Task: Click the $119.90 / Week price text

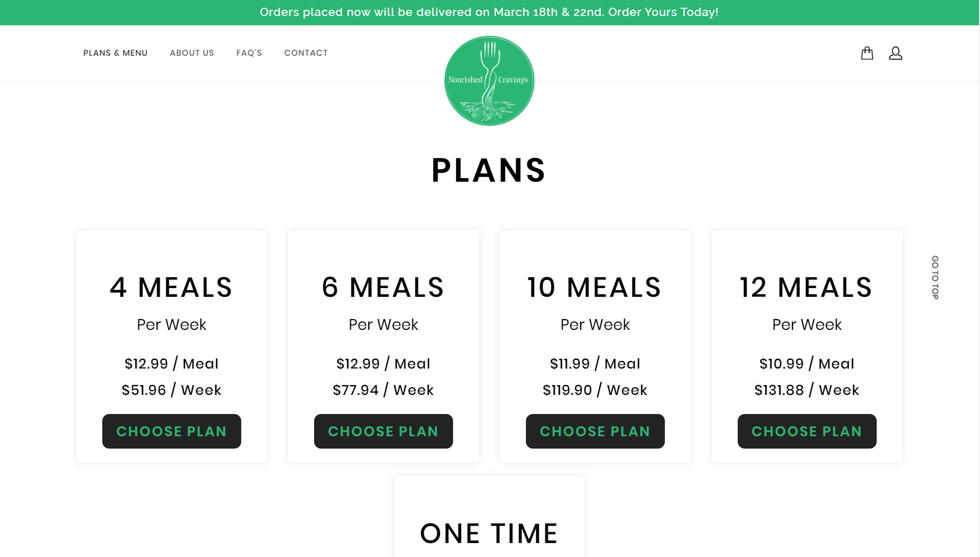Action: point(595,390)
